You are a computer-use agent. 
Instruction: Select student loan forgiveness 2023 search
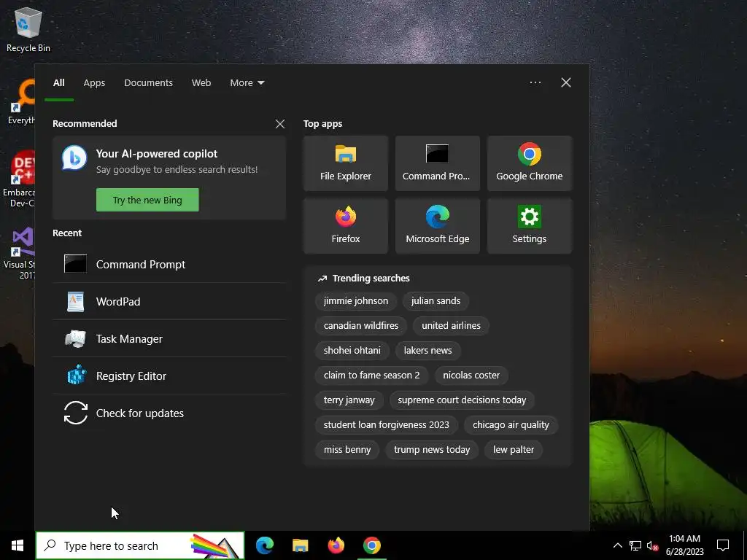click(x=386, y=425)
